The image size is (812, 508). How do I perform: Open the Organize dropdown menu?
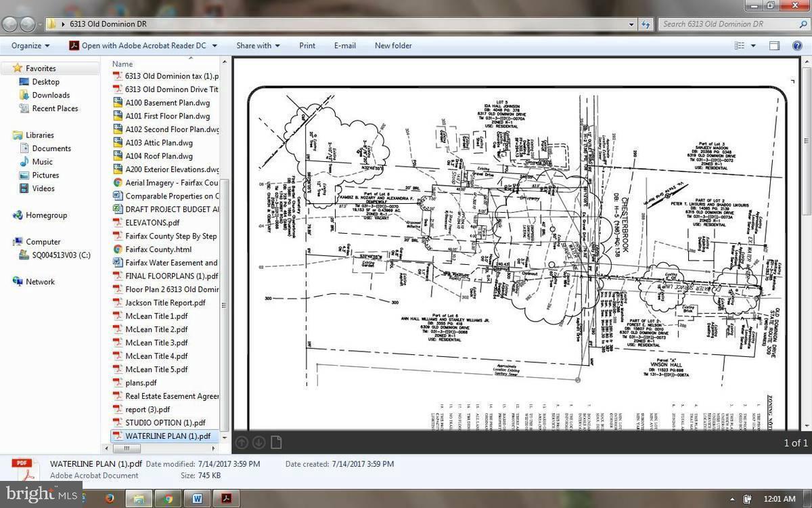pos(30,45)
